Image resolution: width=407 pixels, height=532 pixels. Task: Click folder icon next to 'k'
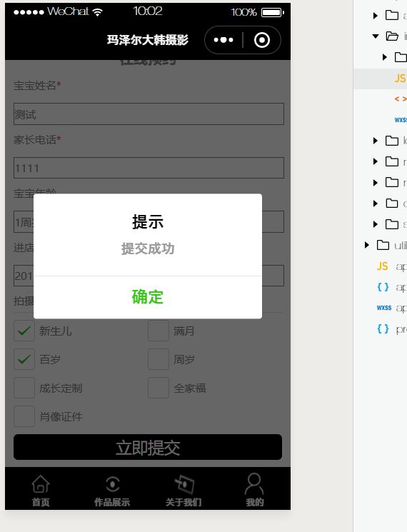(392, 141)
